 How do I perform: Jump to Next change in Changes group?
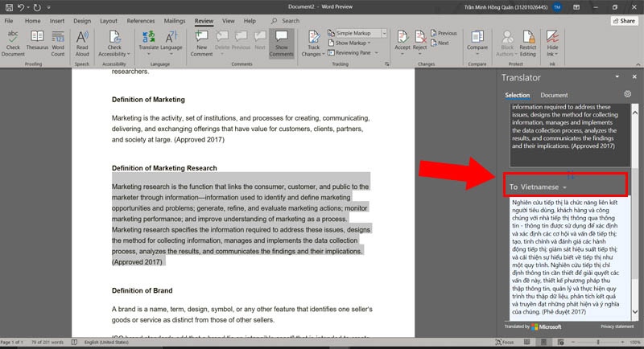pyautogui.click(x=440, y=43)
